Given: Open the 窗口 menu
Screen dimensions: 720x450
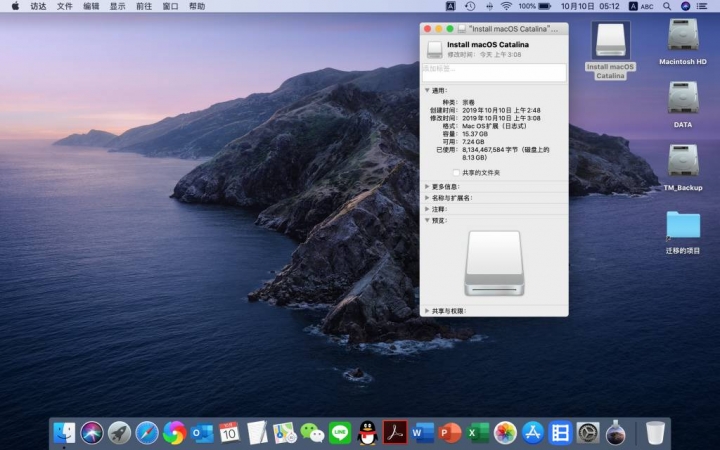Looking at the screenshot, I should pos(170,6).
